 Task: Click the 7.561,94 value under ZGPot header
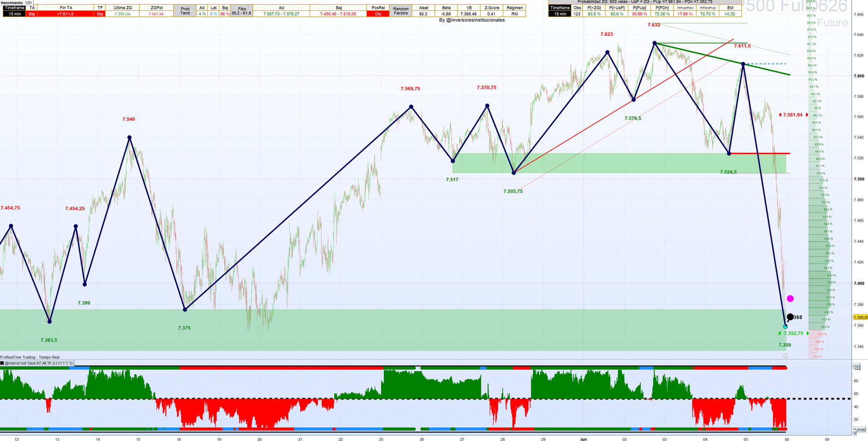[x=156, y=14]
